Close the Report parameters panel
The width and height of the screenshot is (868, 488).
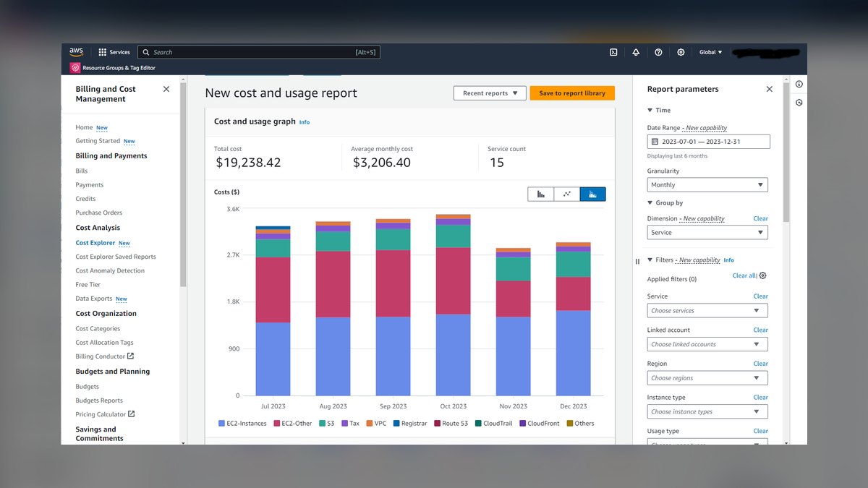tap(769, 89)
